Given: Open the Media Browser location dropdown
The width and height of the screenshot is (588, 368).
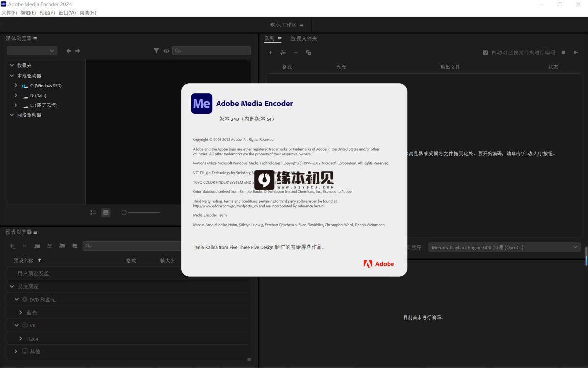Looking at the screenshot, I should [32, 51].
